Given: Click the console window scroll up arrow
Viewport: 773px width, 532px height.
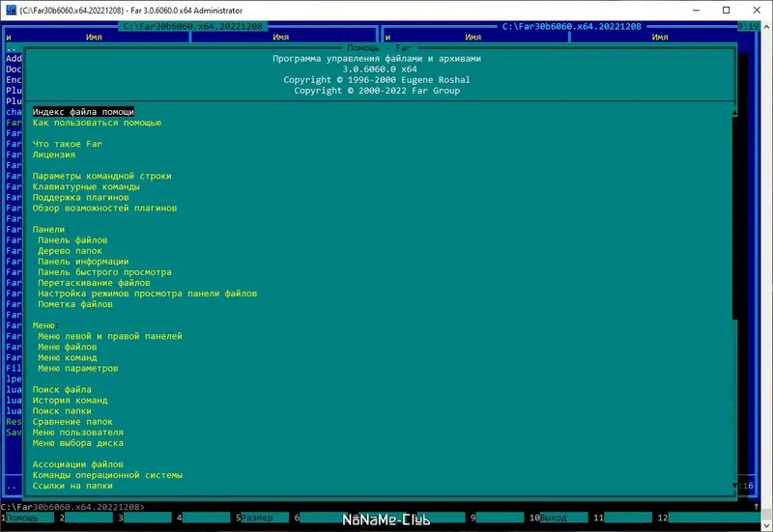Looking at the screenshot, I should (767, 26).
